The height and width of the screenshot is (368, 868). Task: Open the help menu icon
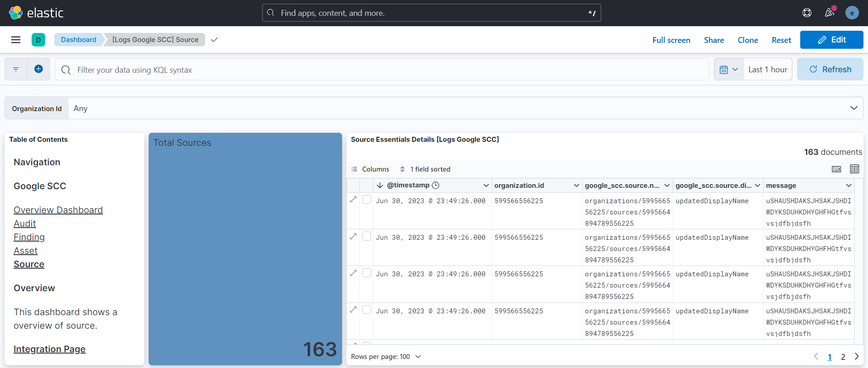807,13
